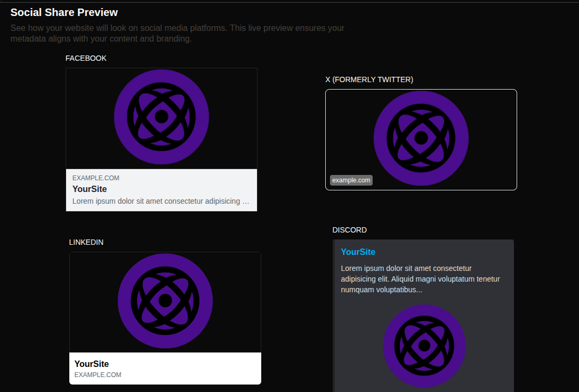Click EXAMPLE.COM domain in LinkedIn card
Viewport: 579px width, 392px height.
coord(98,374)
